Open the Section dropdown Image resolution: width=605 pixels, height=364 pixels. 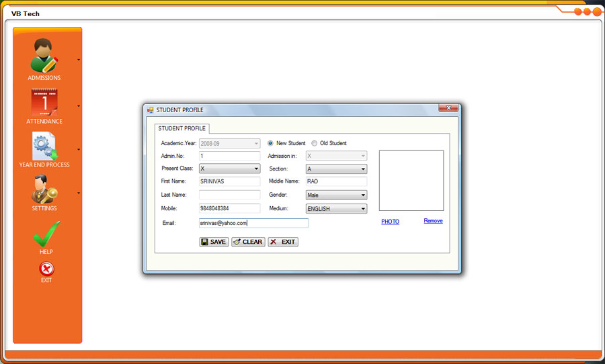[336, 169]
